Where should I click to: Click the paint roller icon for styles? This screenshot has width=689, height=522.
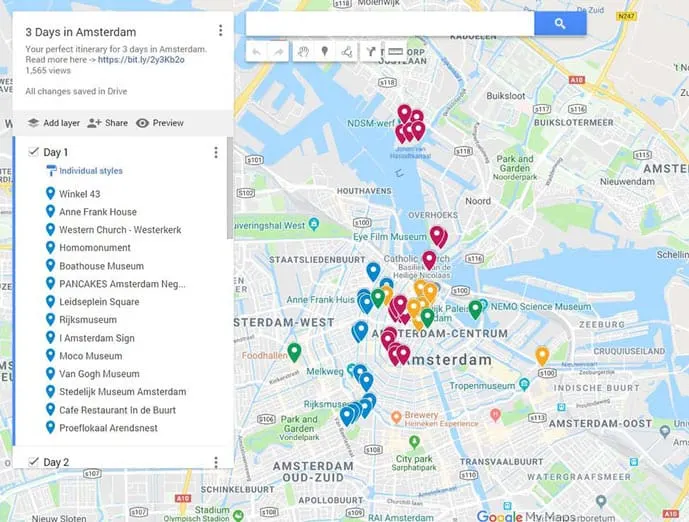(x=51, y=170)
